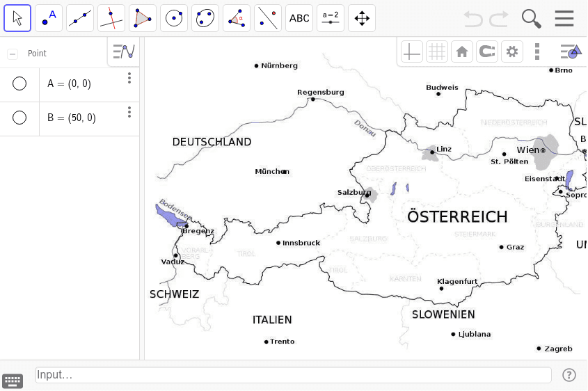Viewport: 588px width, 391px height.
Task: Click the home standard view button
Action: (x=462, y=51)
